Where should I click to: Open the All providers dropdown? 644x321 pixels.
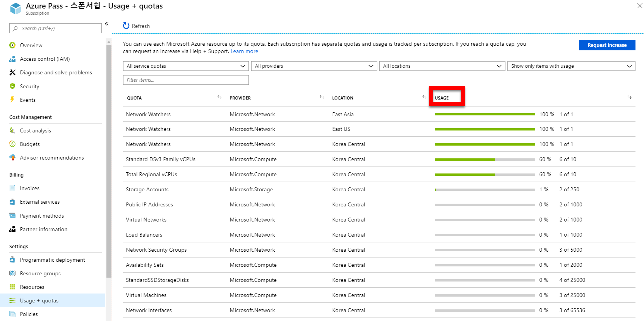point(314,66)
